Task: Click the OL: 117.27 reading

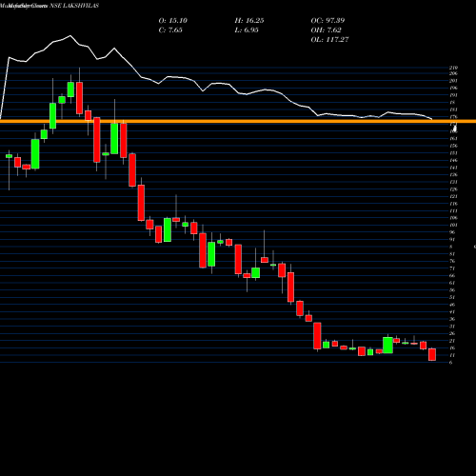Action: (x=329, y=40)
